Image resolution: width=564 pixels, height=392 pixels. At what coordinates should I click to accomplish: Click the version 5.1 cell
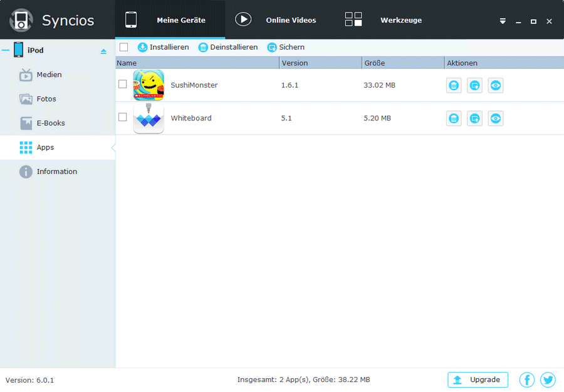coord(286,118)
